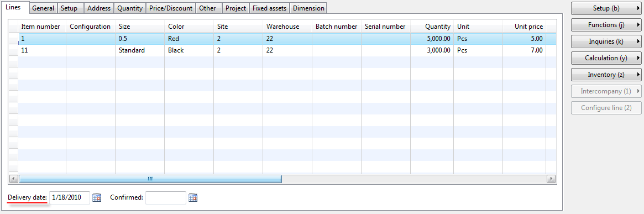
Task: Select the Fixed assets tab
Action: click(x=269, y=8)
